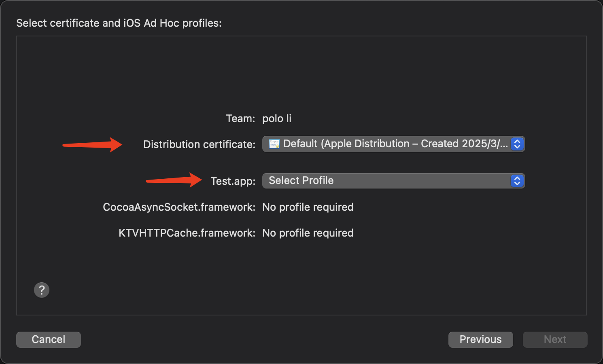Click the red arrow pointing to Distribution certificate
603x364 pixels.
[x=92, y=145]
